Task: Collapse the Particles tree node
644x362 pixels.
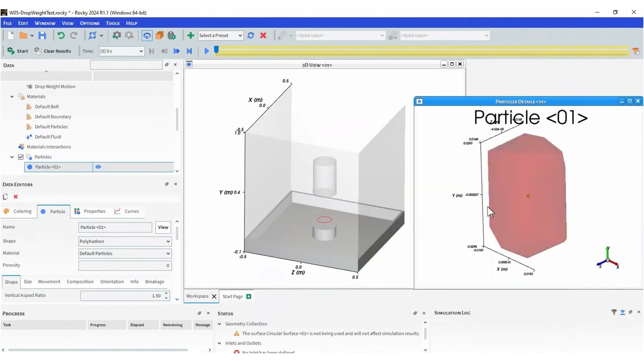Action: tap(12, 157)
